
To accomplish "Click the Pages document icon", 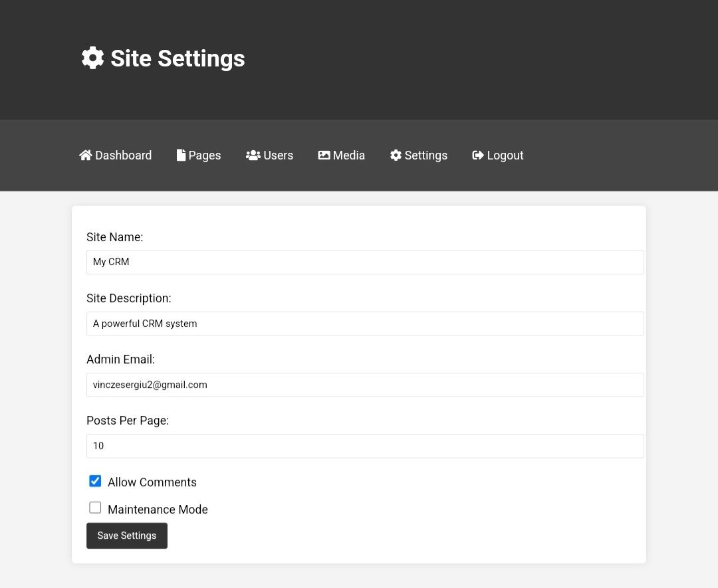I will click(181, 155).
